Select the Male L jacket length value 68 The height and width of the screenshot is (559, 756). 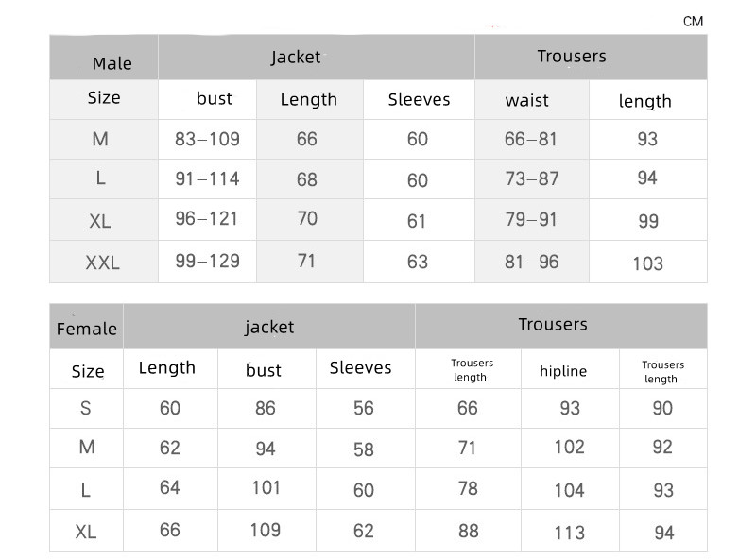tap(307, 179)
